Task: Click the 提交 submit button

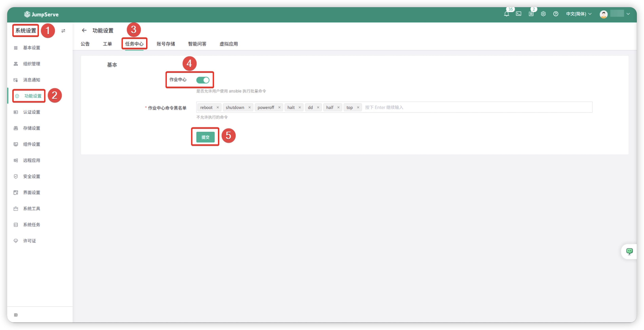Action: point(205,137)
